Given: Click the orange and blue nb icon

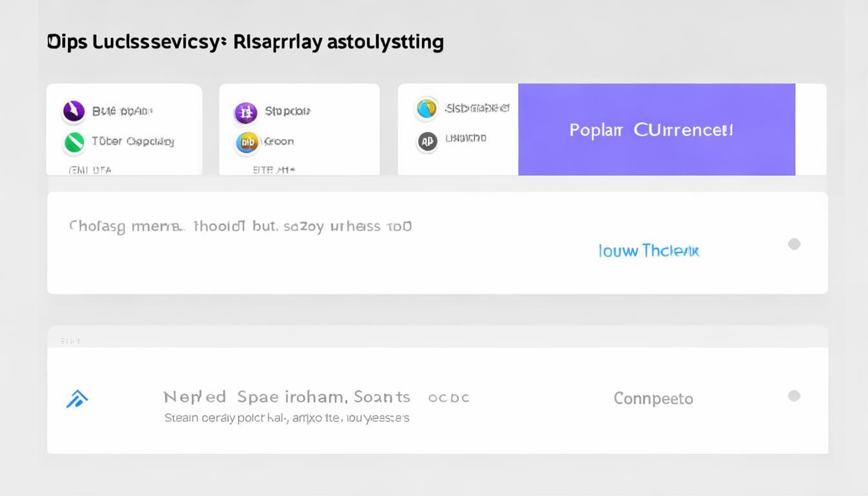Looking at the screenshot, I should pyautogui.click(x=247, y=142).
